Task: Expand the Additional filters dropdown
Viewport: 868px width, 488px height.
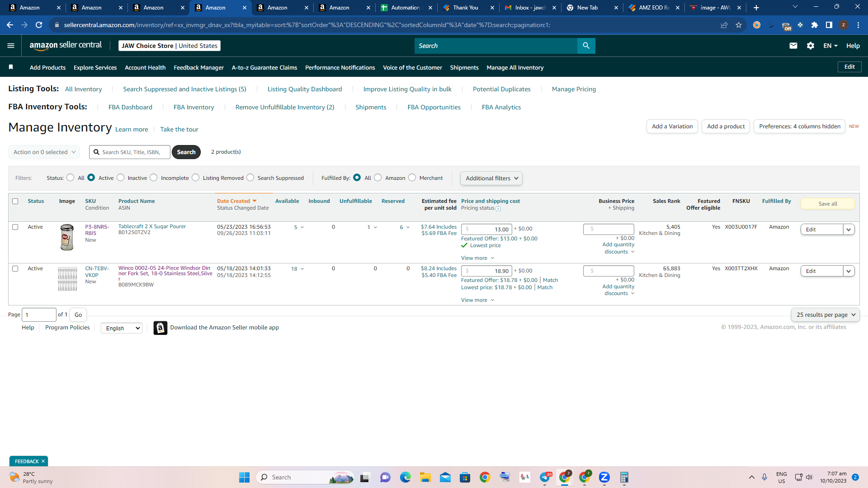Action: [491, 178]
